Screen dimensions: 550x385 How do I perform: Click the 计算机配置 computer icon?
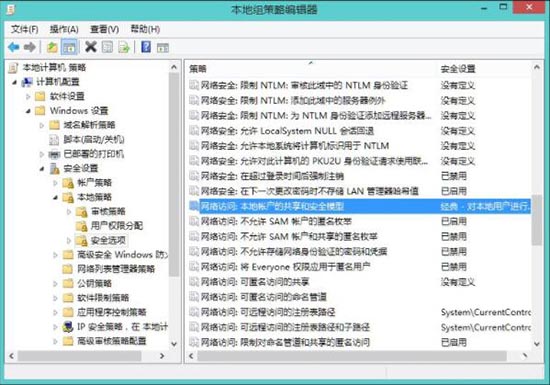point(27,82)
